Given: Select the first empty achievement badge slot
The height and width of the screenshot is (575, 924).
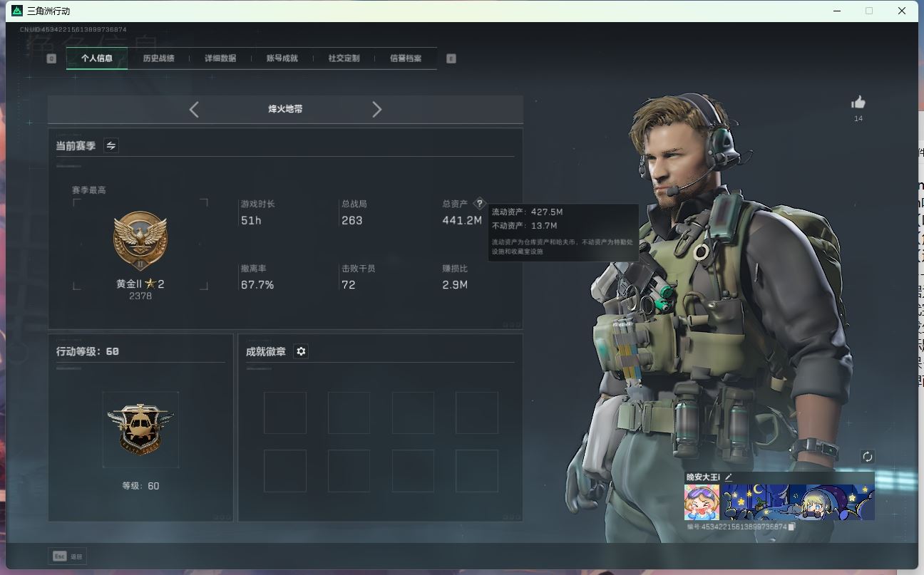Looking at the screenshot, I should coord(285,413).
